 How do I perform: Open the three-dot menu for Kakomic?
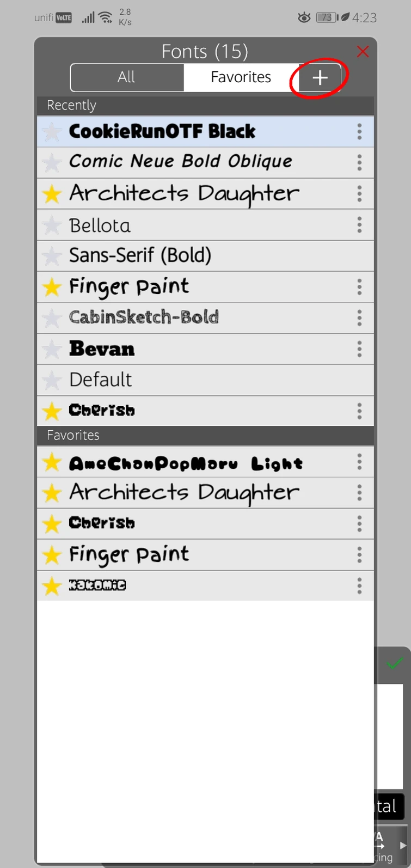click(x=359, y=585)
